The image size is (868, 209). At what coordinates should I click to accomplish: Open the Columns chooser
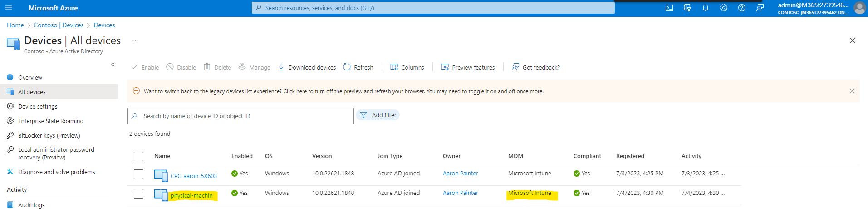(407, 67)
